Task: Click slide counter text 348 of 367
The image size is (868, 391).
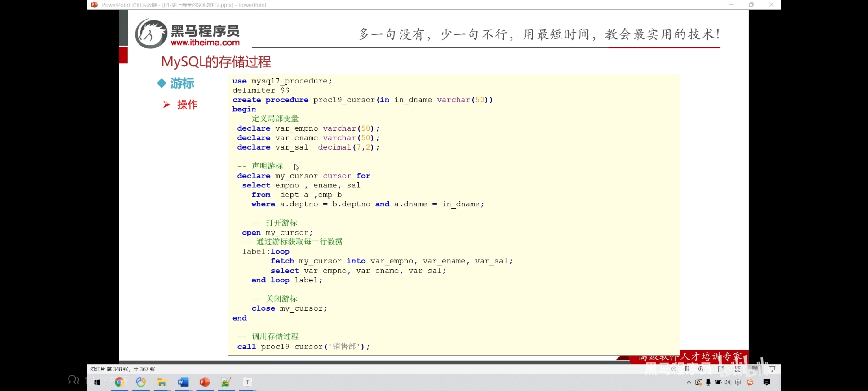Action: pos(123,369)
